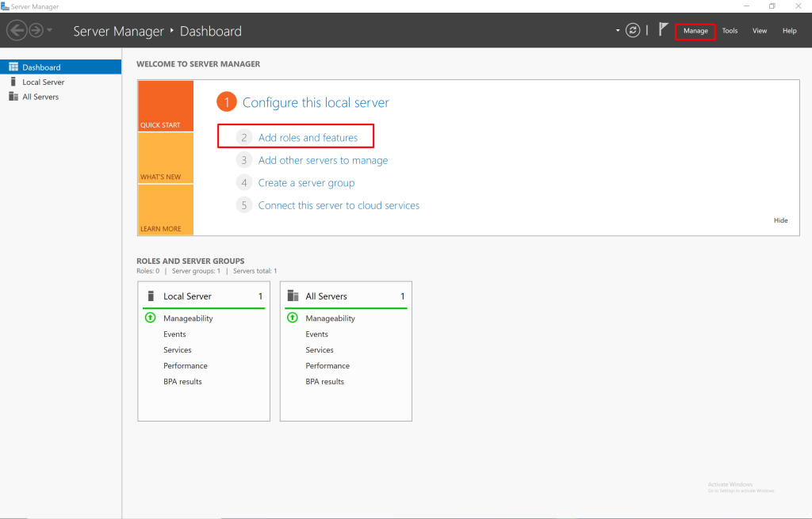The width and height of the screenshot is (812, 519).
Task: Open the notifications flag
Action: click(663, 30)
